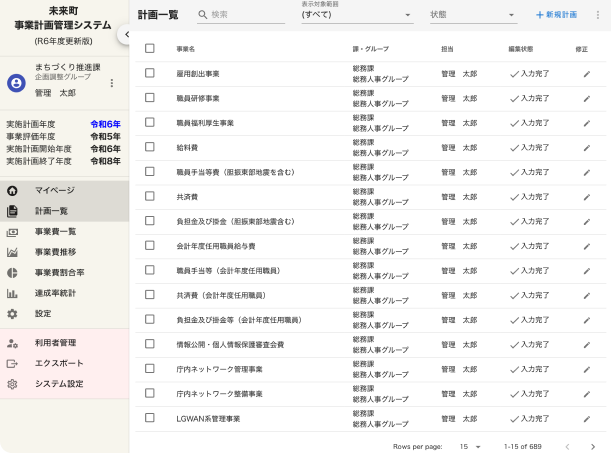Image resolution: width=611 pixels, height=453 pixels.
Task: Open マイページ in the sidebar
Action: [65, 190]
